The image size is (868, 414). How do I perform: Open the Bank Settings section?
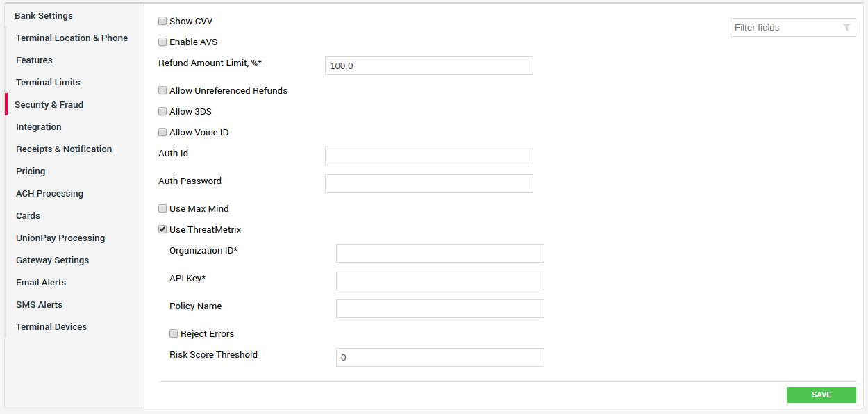click(x=44, y=15)
